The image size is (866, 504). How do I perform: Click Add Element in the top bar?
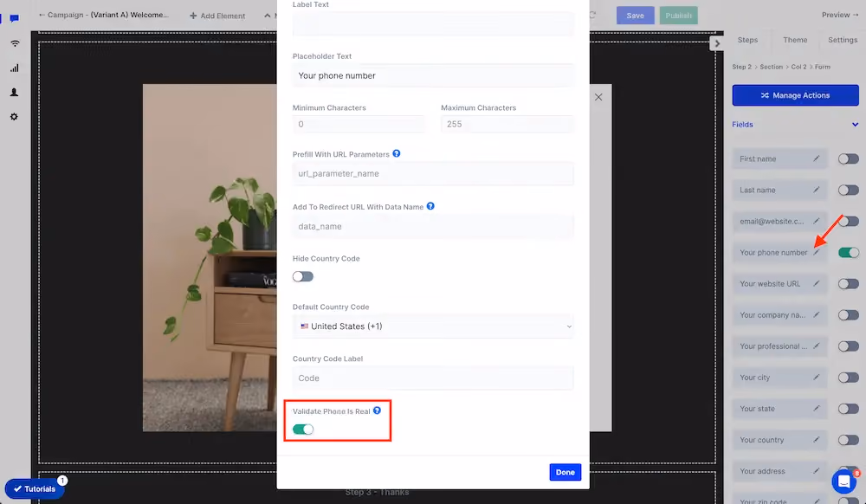pyautogui.click(x=217, y=16)
